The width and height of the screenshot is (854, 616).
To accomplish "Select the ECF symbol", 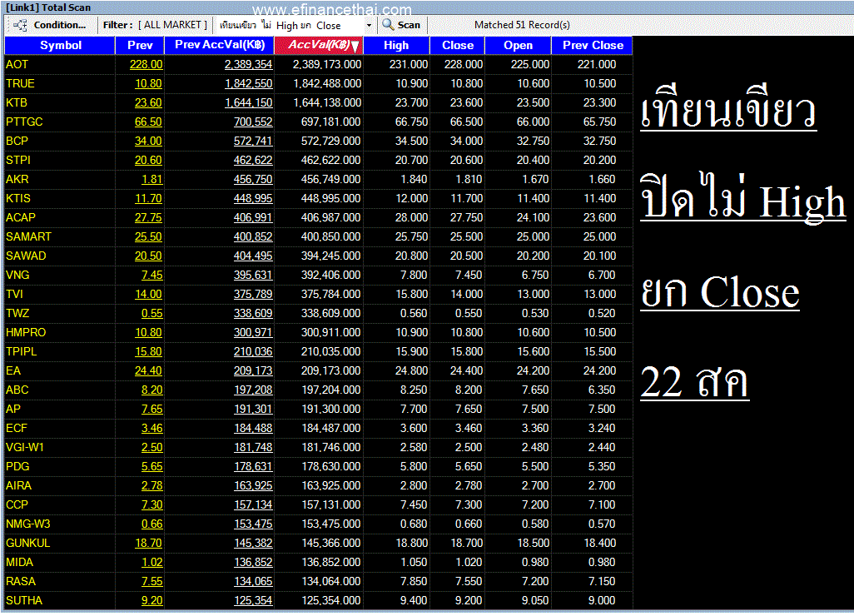I will coord(17,428).
